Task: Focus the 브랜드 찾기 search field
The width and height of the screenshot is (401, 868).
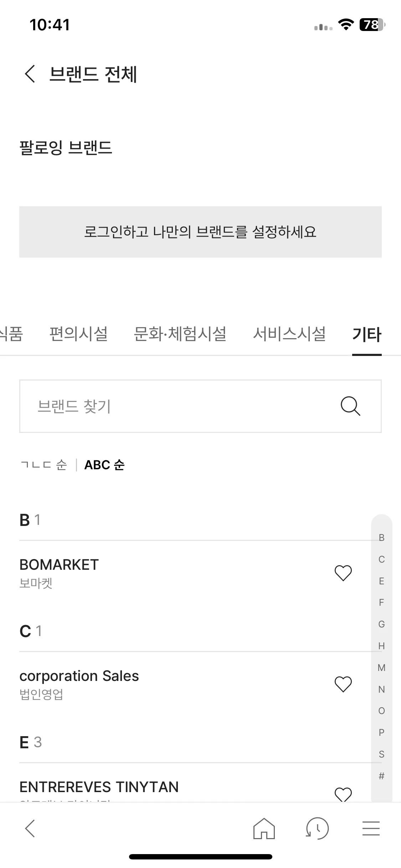Action: pos(200,406)
